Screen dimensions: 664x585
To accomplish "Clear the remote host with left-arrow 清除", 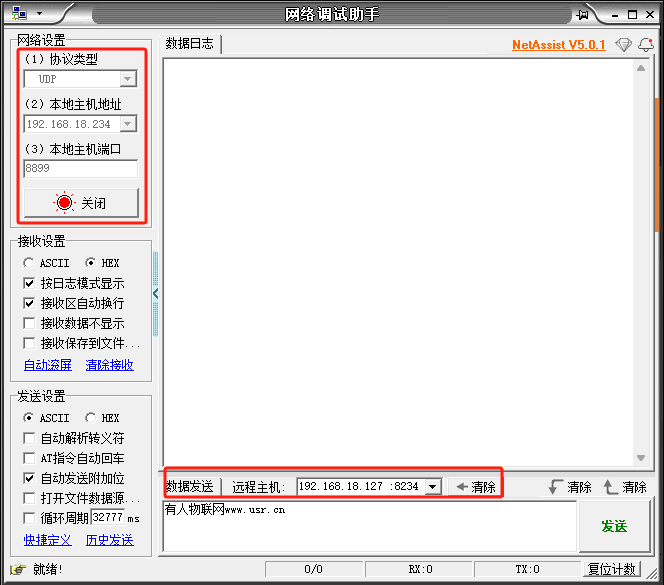I will tap(476, 487).
